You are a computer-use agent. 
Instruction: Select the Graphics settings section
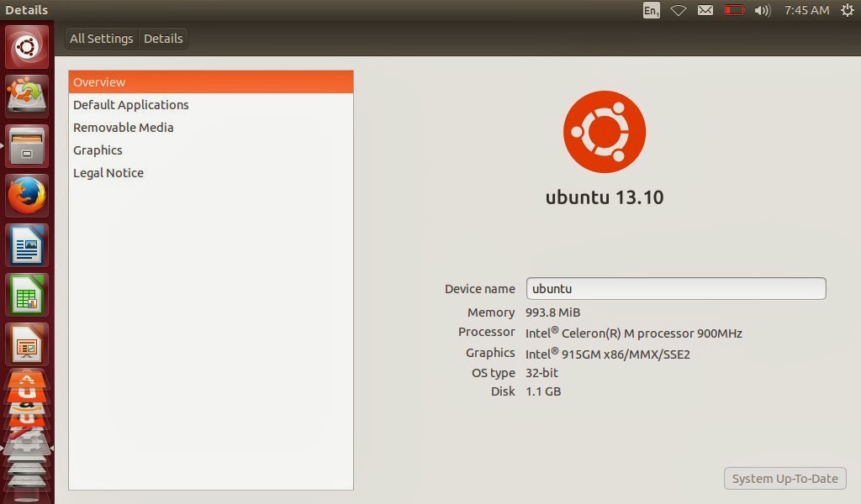[x=98, y=150]
